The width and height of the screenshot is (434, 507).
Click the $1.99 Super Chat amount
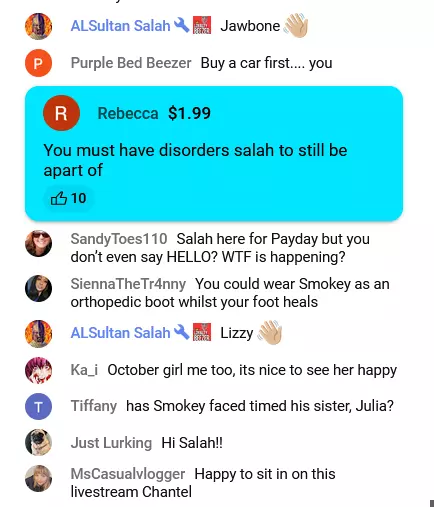tap(189, 113)
